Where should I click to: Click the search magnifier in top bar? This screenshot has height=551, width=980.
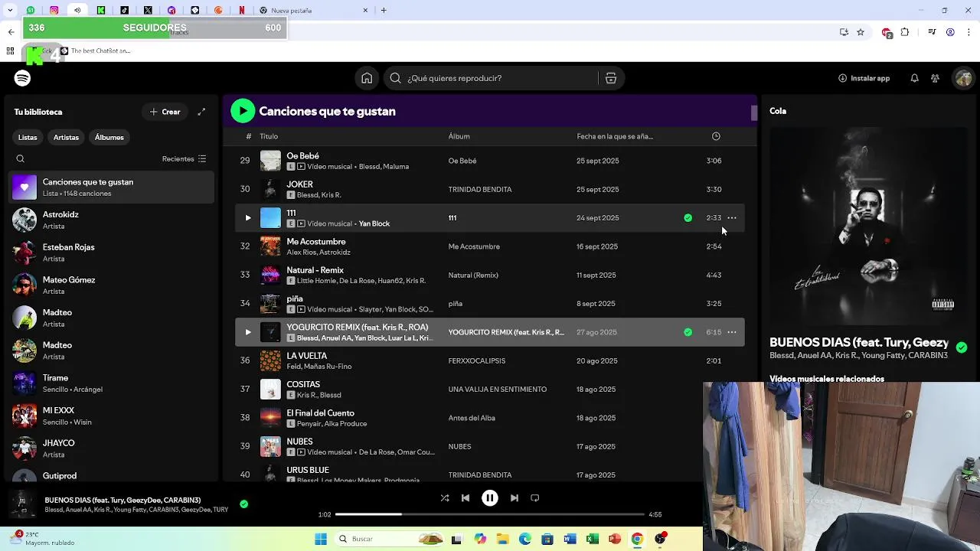click(395, 78)
